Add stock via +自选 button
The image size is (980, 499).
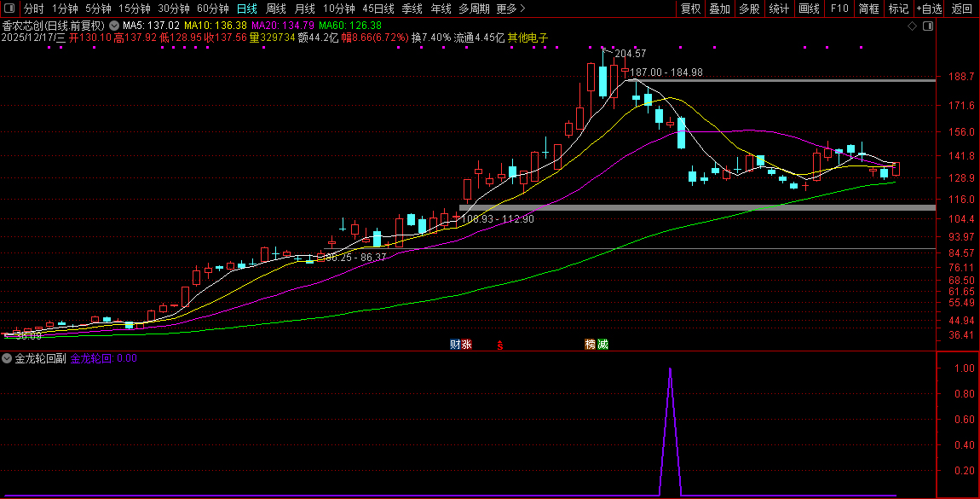tap(930, 9)
